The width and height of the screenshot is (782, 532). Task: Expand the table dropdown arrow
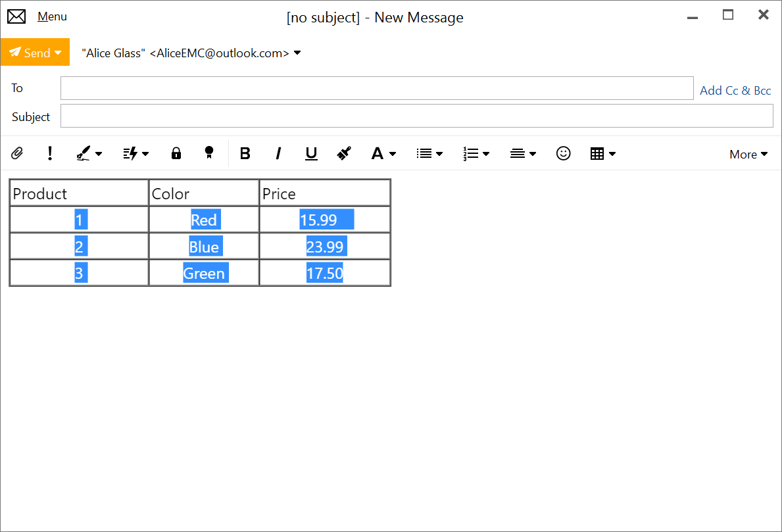612,154
